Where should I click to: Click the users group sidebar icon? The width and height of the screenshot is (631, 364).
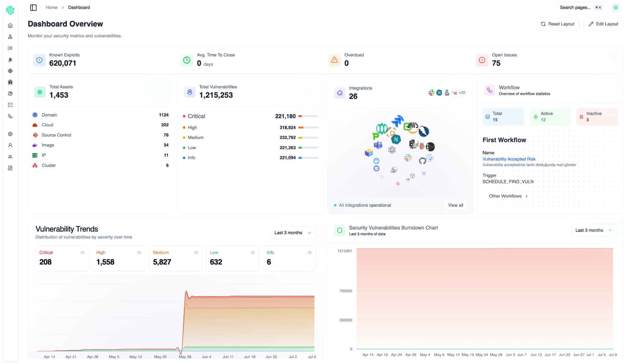pos(10,157)
